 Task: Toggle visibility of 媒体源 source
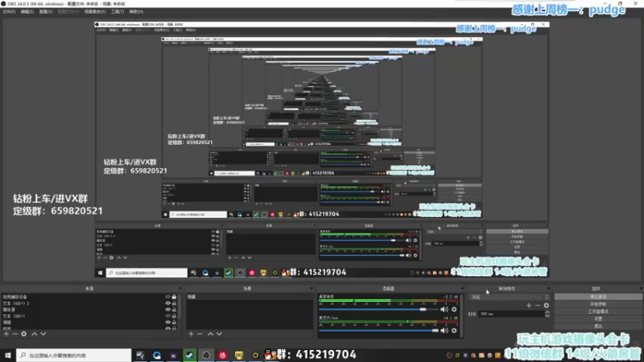[x=167, y=310]
